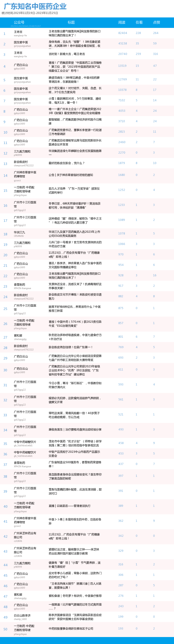Open title 数智赋能，广药集团数字经济研究院
Screen dimensions: 174x644
(x=75, y=122)
